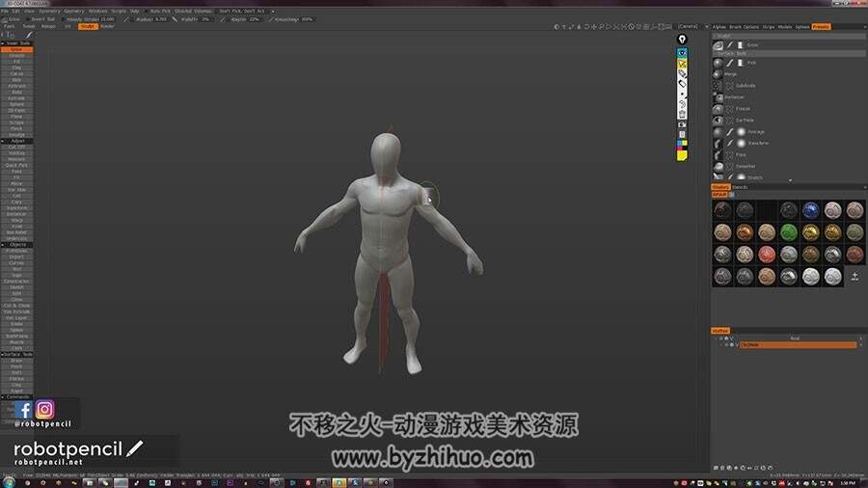The image size is (868, 488).
Task: Click the VoxTree panel tab
Action: 720,331
